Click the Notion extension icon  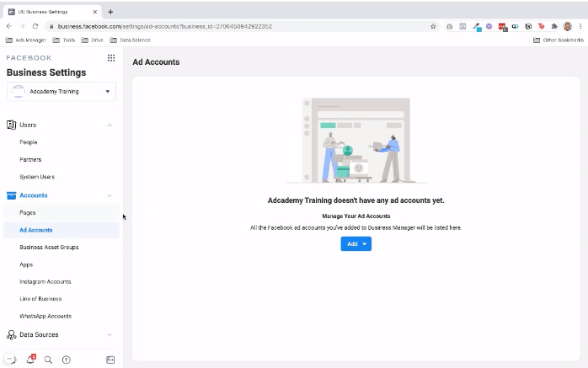point(528,26)
